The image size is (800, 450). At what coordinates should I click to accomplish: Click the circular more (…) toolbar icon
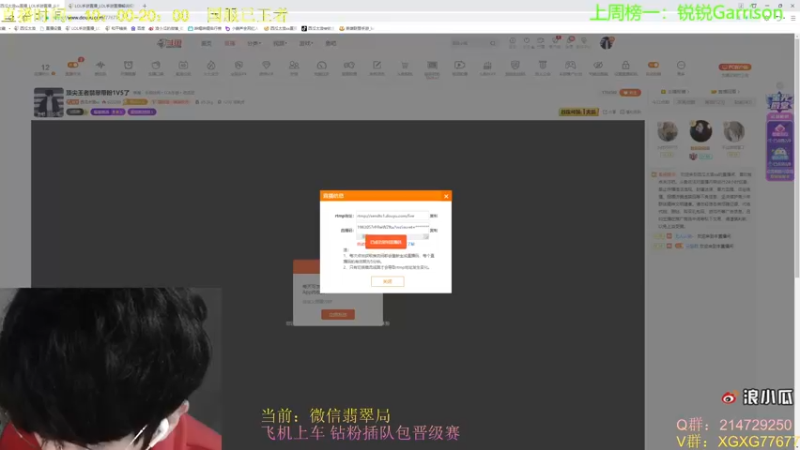[681, 65]
